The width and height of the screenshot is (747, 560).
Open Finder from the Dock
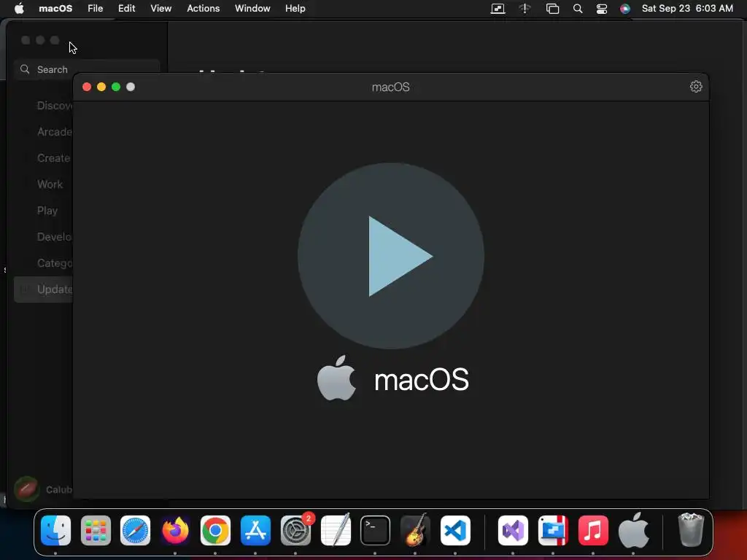[x=55, y=531]
